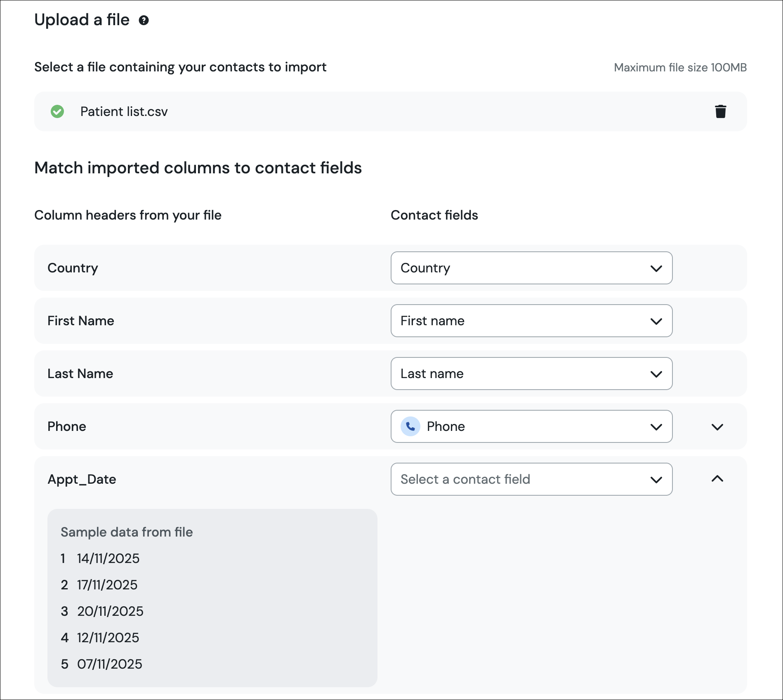Screen dimensions: 783x700
Task: Open the Country contact field dropdown
Action: [x=531, y=268]
